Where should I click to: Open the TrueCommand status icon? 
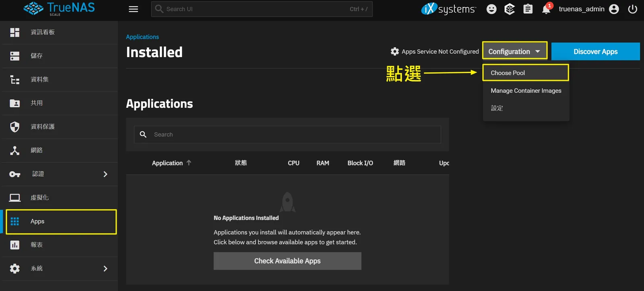pyautogui.click(x=510, y=9)
